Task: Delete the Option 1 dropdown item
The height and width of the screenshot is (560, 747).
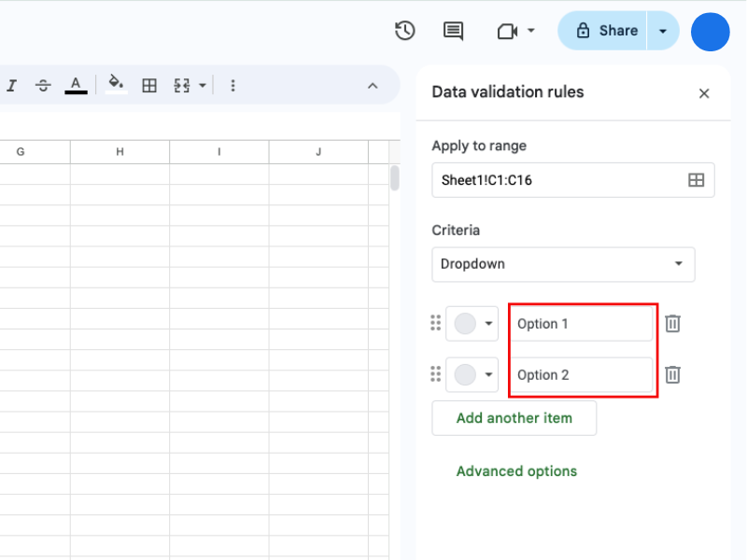Action: point(672,324)
